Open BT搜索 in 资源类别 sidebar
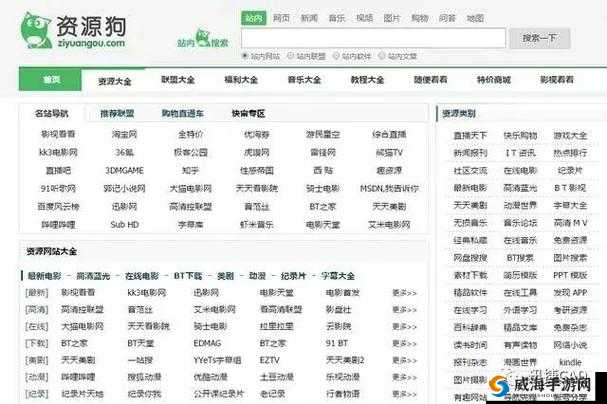Screen dimensions: 607x404 [520, 258]
